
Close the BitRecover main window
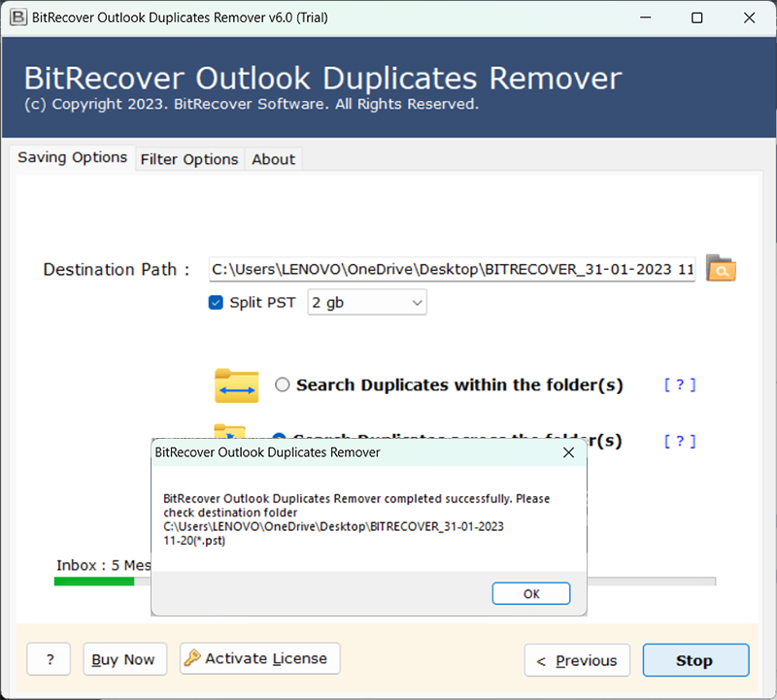[x=749, y=17]
